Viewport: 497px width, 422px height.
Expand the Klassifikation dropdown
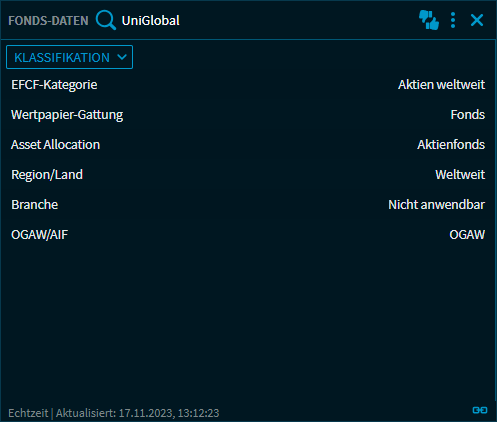[x=69, y=57]
